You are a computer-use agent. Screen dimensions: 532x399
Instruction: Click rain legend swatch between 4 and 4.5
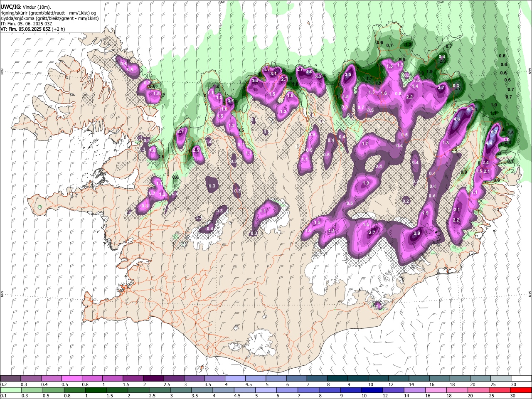[223, 390]
